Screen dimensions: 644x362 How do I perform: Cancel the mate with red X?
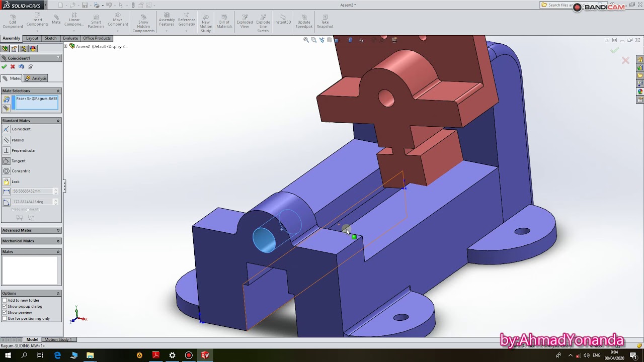click(x=13, y=67)
